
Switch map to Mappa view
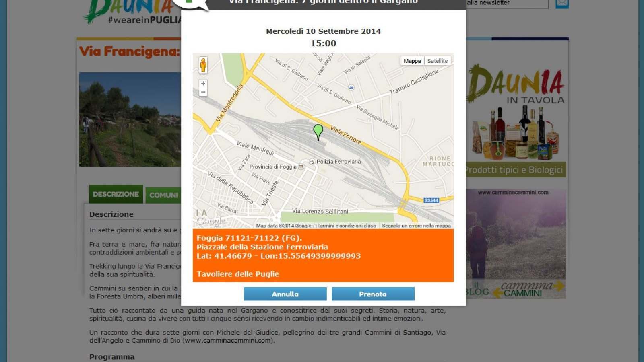412,61
